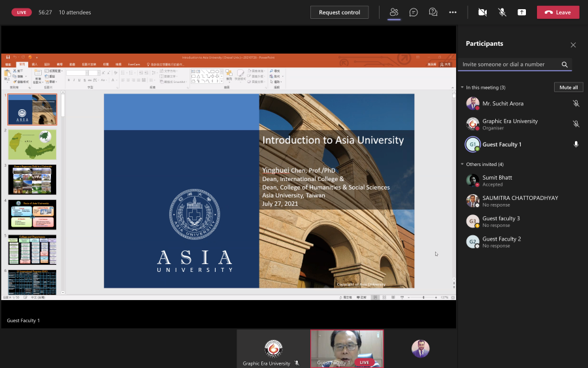
Task: Open the font name dropdown in ribbon
Action: 87,73
